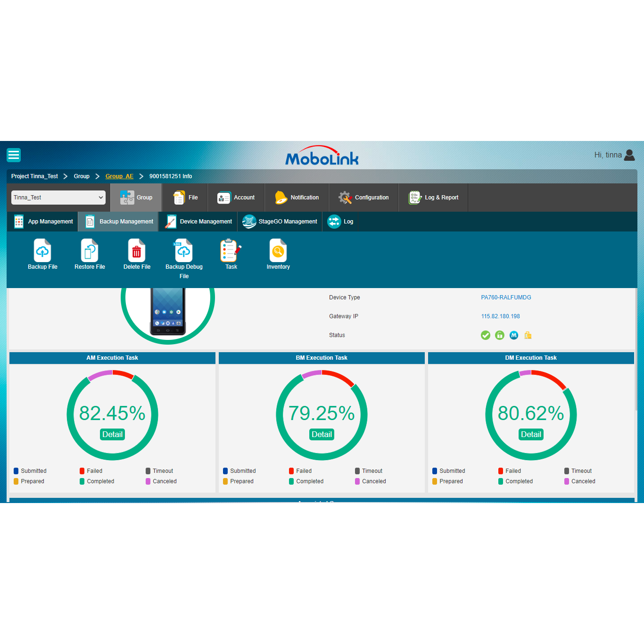Click the Delete File trash icon
The image size is (644, 644).
(137, 251)
